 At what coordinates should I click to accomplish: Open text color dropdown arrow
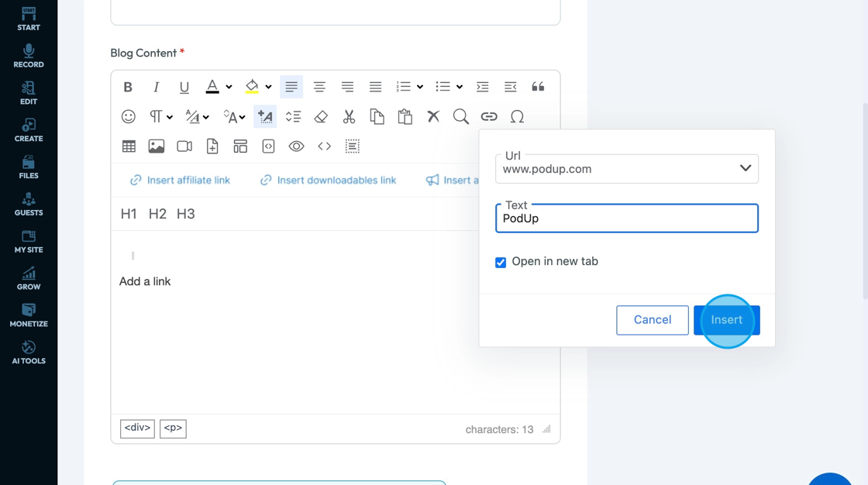click(229, 87)
